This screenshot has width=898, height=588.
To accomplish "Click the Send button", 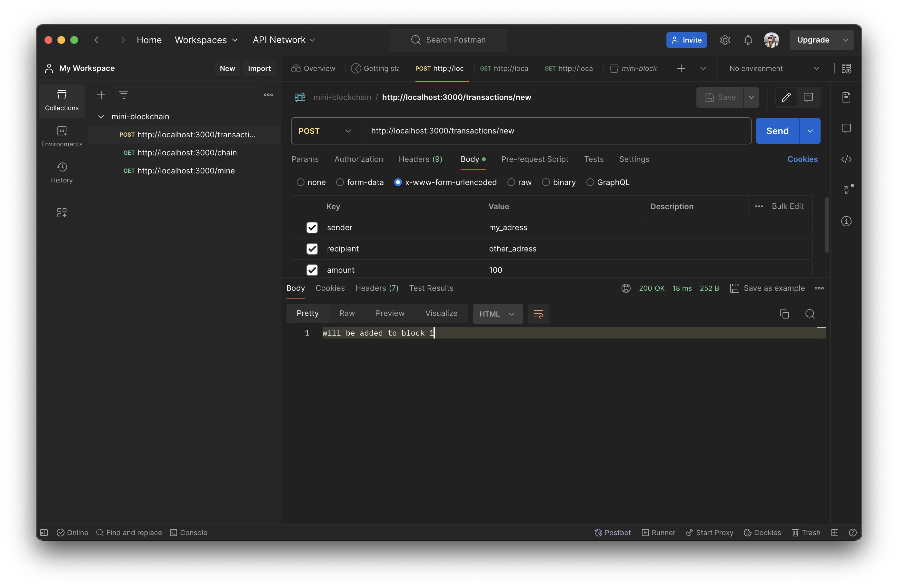I will [777, 131].
